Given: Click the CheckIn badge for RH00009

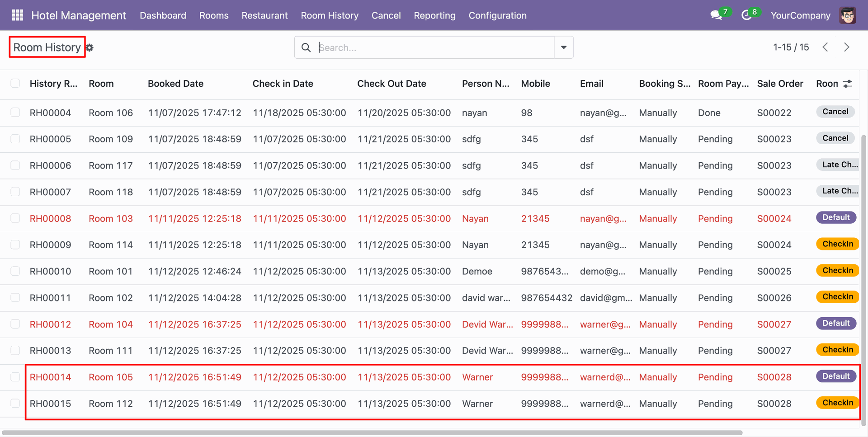Looking at the screenshot, I should 837,244.
